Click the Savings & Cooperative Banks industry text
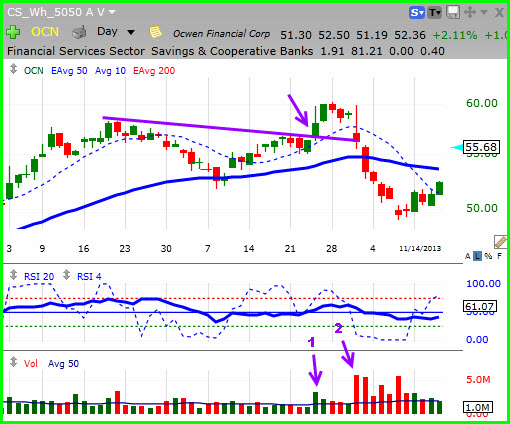Screen dimensions: 510x424 pos(232,51)
